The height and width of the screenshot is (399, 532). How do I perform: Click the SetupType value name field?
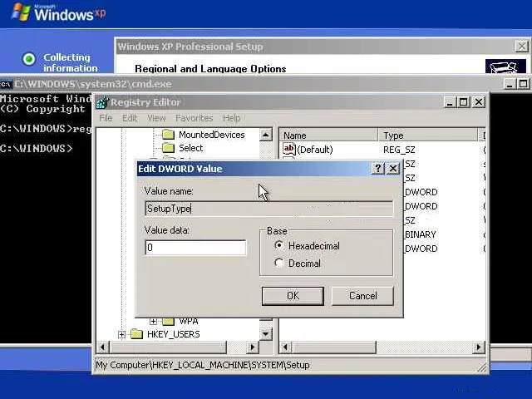click(x=269, y=209)
